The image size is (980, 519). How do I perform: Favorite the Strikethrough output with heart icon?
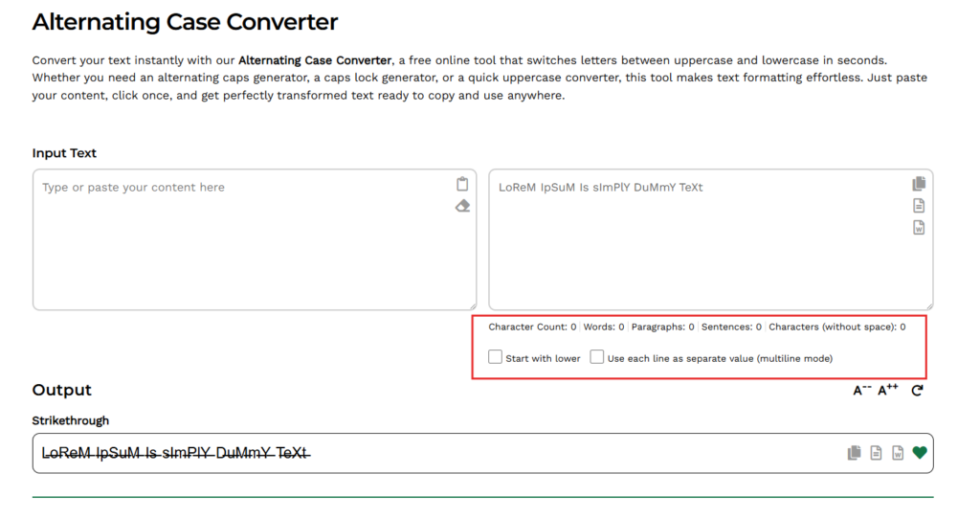click(920, 453)
